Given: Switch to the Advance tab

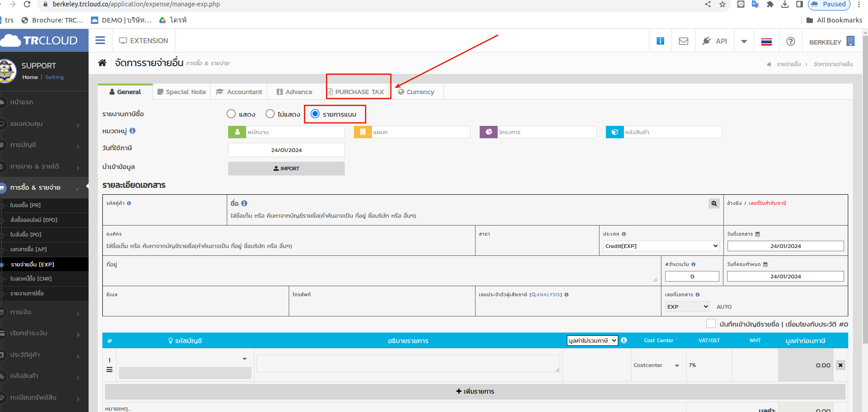Looking at the screenshot, I should click(x=294, y=92).
